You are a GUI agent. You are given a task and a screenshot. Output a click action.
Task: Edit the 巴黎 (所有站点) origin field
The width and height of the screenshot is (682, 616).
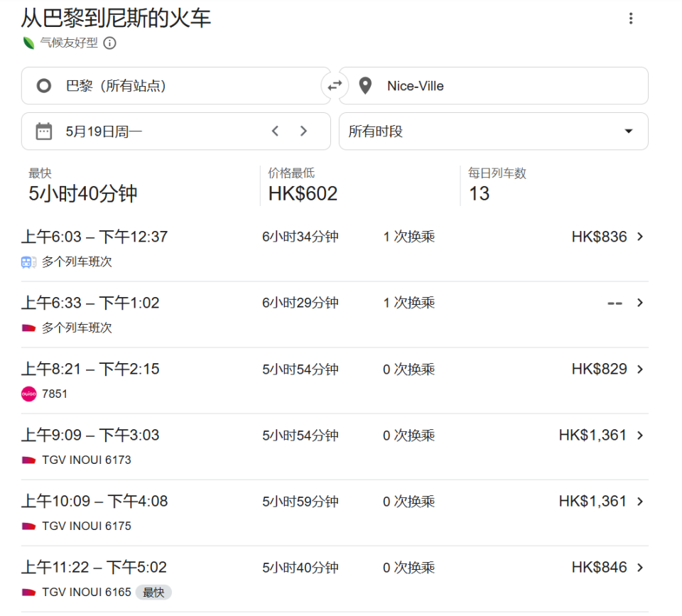coord(175,86)
